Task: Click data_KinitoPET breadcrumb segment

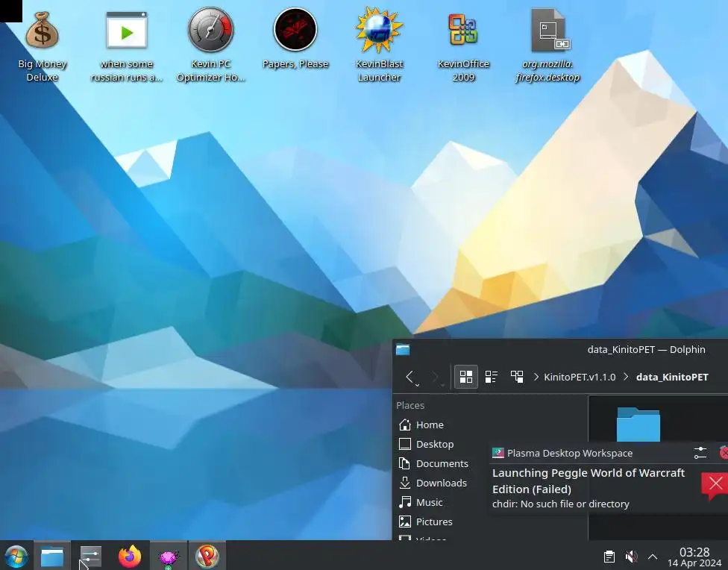Action: click(x=672, y=377)
